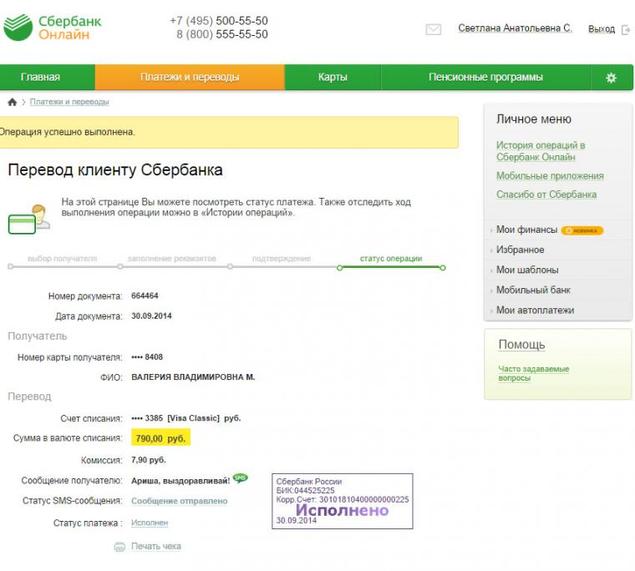Screen dimensions: 635x571
Task: Open the Главная tab
Action: pos(40,77)
